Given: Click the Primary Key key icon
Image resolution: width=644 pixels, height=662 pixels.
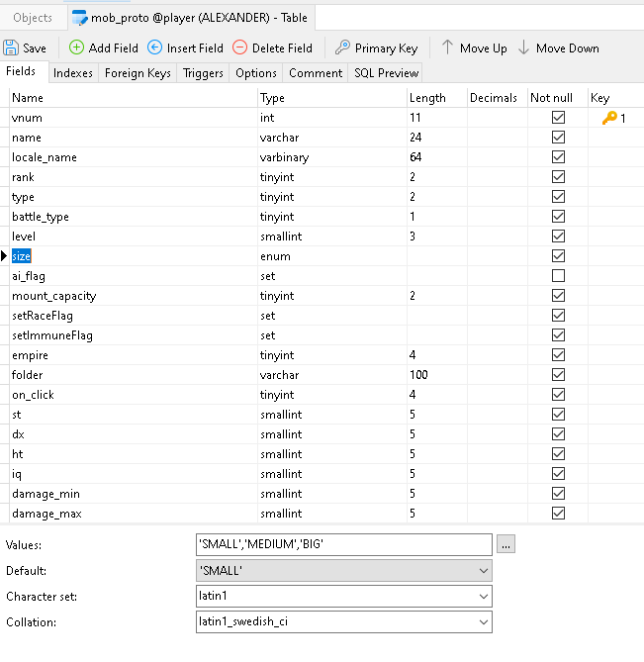Looking at the screenshot, I should (x=342, y=47).
